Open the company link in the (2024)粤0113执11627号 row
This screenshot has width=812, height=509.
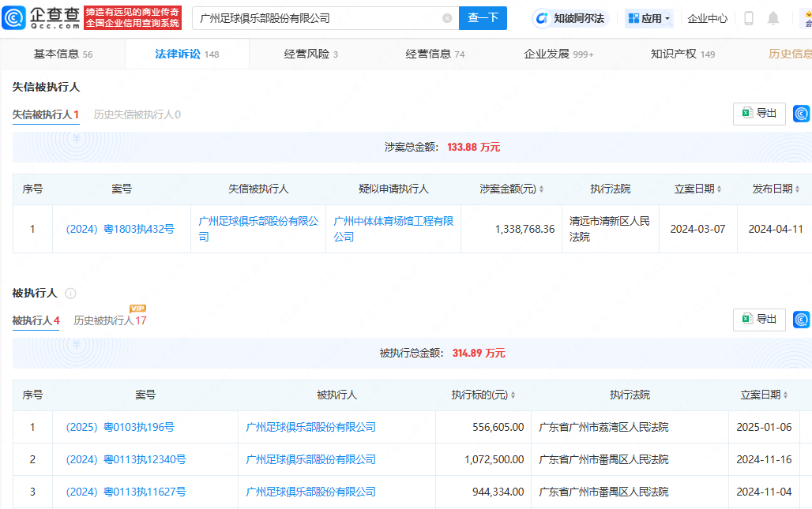310,492
